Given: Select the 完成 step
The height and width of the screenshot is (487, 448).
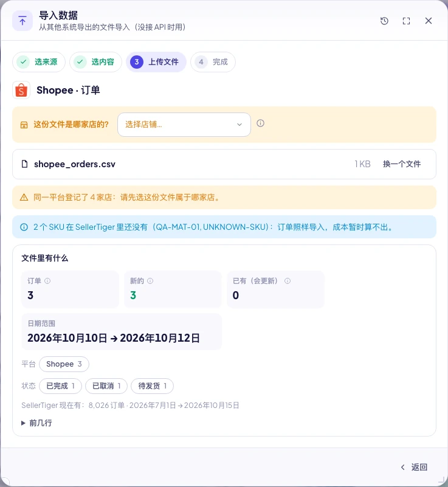Looking at the screenshot, I should [213, 62].
